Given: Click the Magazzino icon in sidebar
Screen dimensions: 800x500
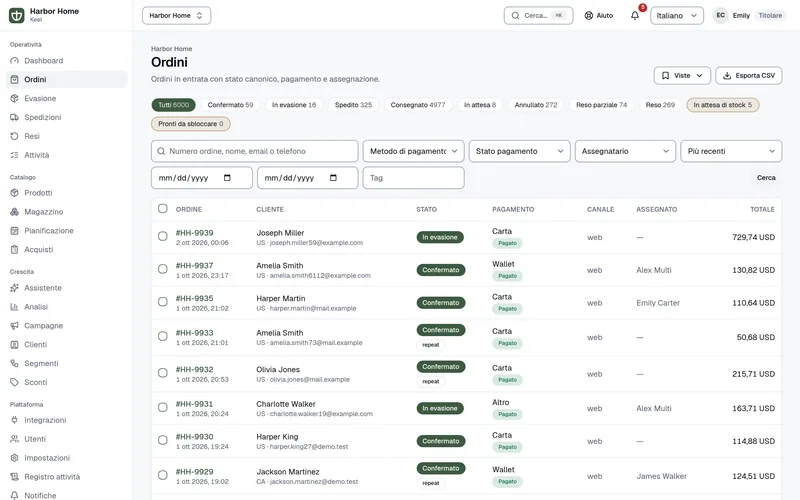Looking at the screenshot, I should pyautogui.click(x=14, y=212).
